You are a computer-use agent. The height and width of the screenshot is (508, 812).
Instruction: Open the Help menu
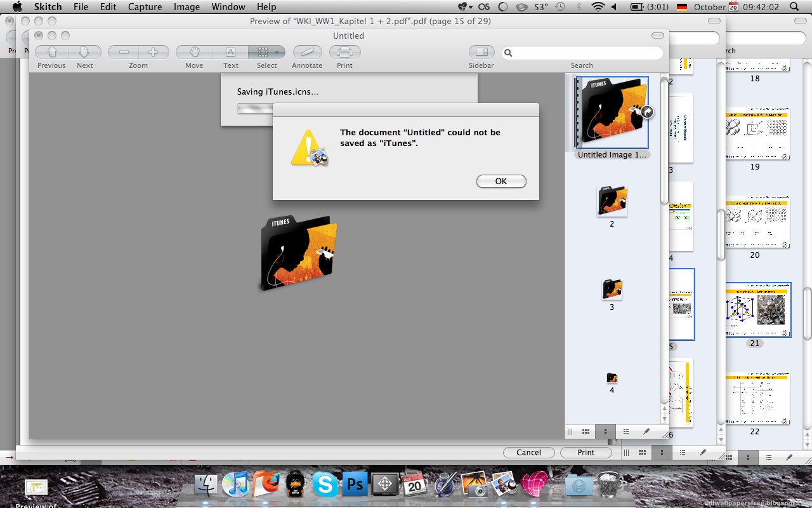(266, 7)
